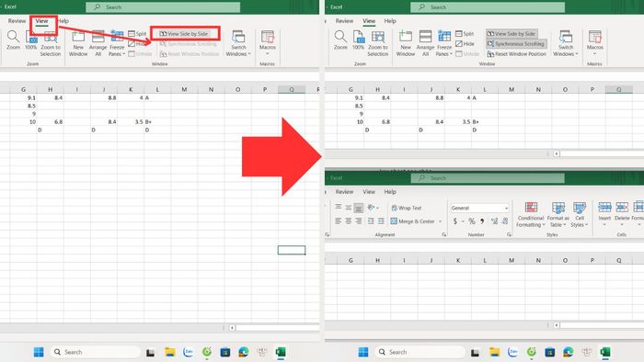Apply Comma Style in bottom-right Excel window
Image resolution: width=644 pixels, height=362 pixels.
click(x=482, y=221)
